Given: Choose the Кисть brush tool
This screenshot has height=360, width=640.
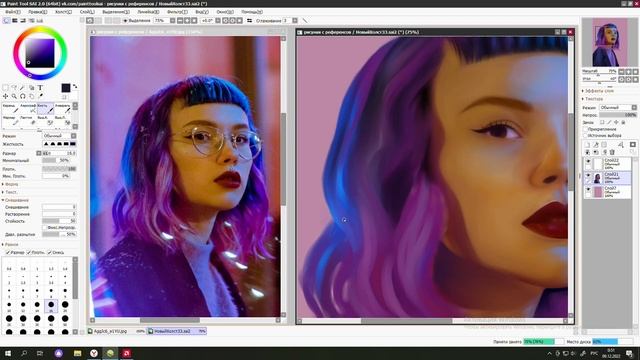Looking at the screenshot, I should (45, 109).
